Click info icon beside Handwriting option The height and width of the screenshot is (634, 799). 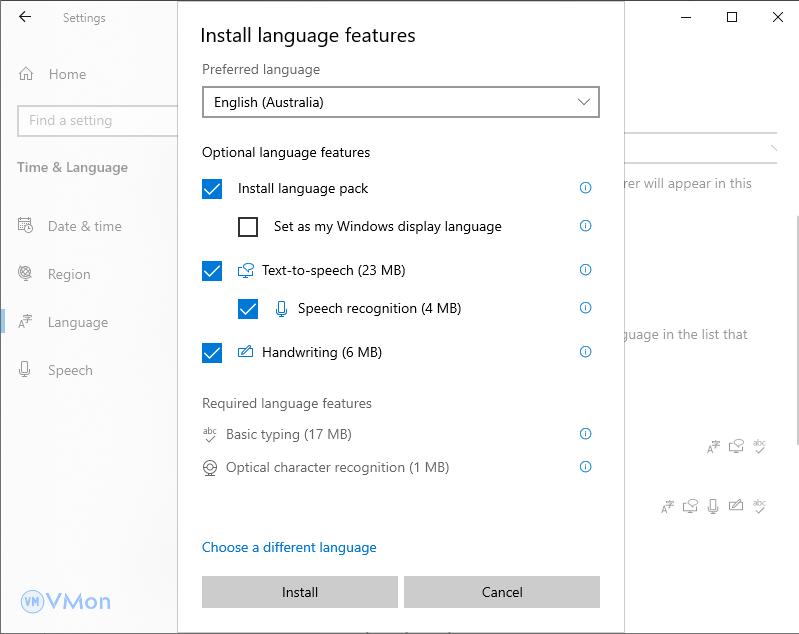[586, 352]
